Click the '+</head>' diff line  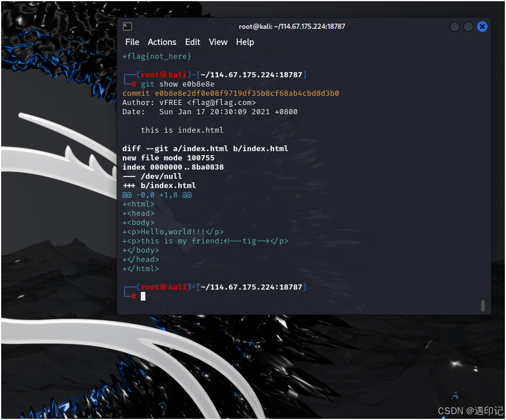[141, 260]
